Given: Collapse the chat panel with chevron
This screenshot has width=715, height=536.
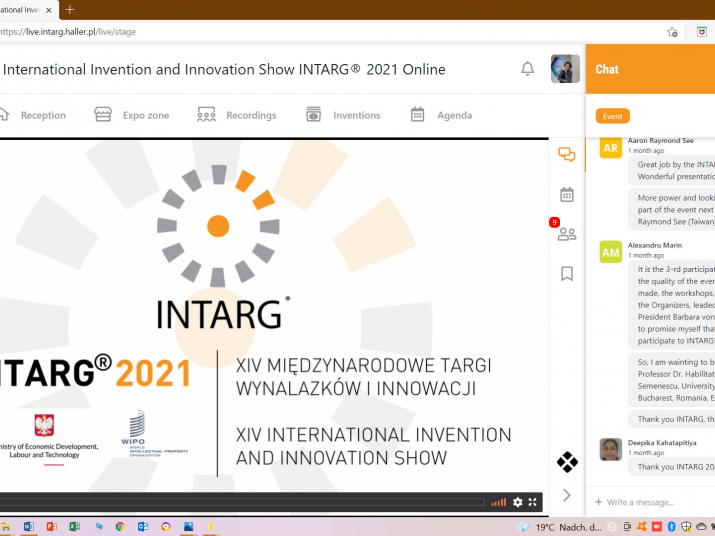Looking at the screenshot, I should point(567,495).
